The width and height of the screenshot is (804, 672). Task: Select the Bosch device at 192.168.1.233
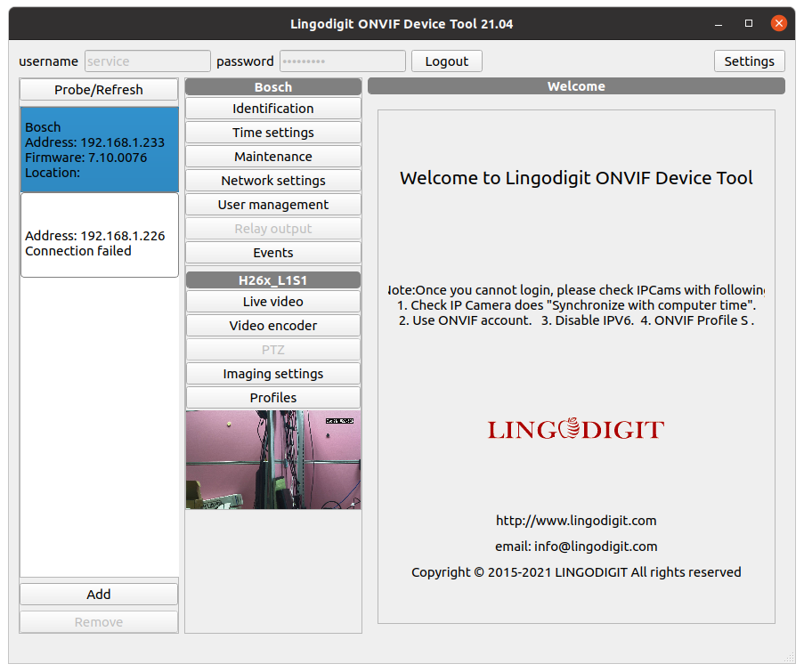pyautogui.click(x=100, y=150)
